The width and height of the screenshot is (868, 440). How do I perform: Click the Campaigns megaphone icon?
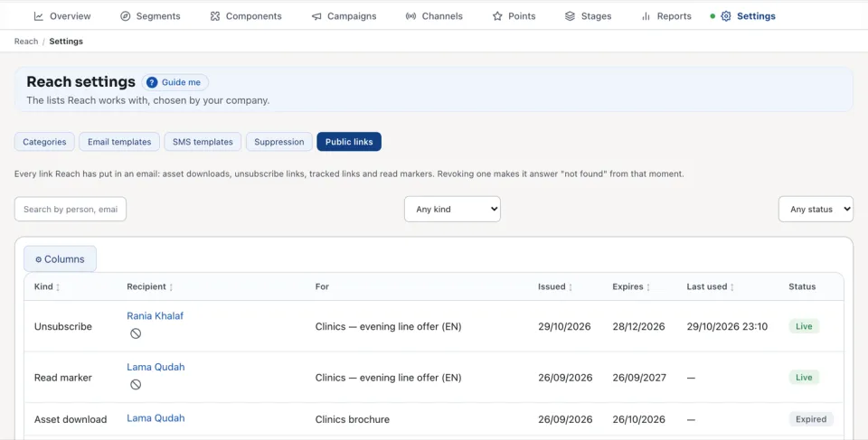316,16
